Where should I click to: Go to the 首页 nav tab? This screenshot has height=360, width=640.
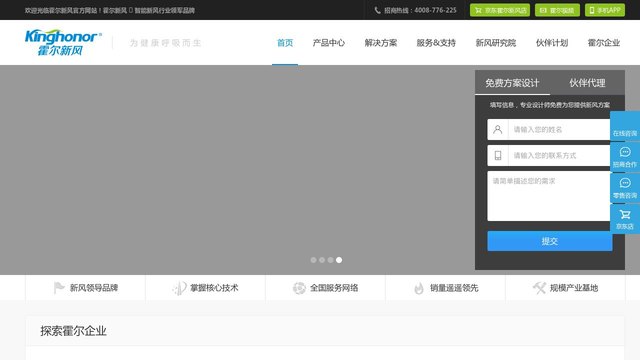[285, 43]
